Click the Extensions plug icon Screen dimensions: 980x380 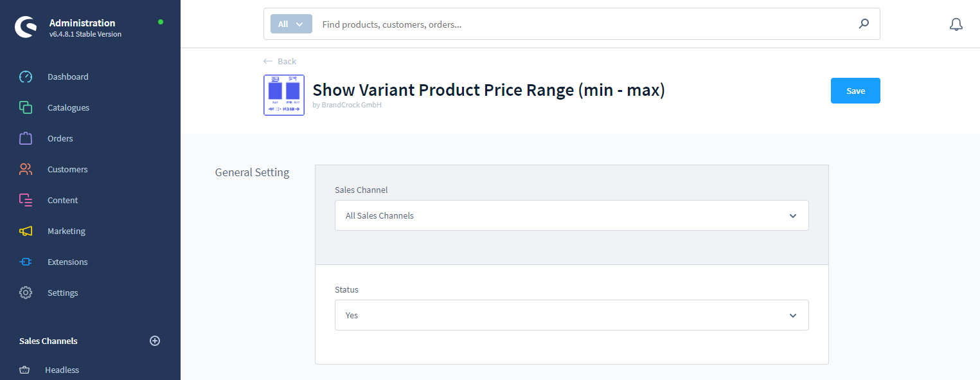26,262
